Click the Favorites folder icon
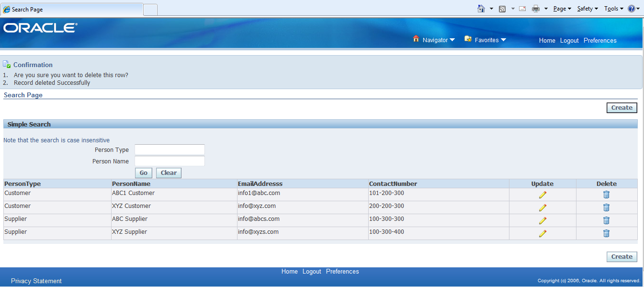 click(x=467, y=39)
